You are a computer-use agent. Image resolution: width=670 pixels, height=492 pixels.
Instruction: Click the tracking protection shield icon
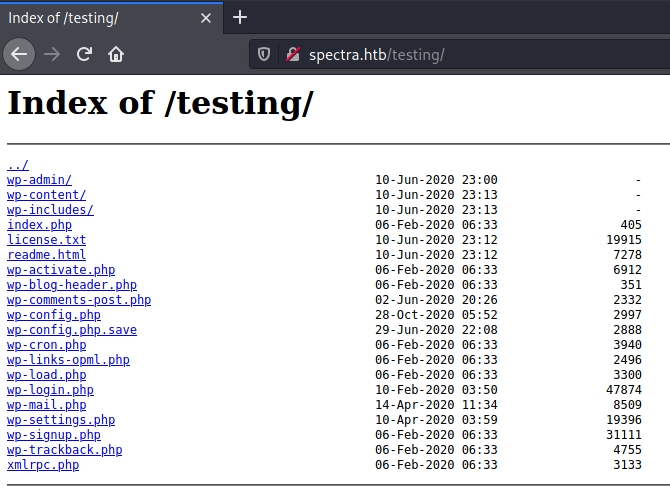click(264, 54)
